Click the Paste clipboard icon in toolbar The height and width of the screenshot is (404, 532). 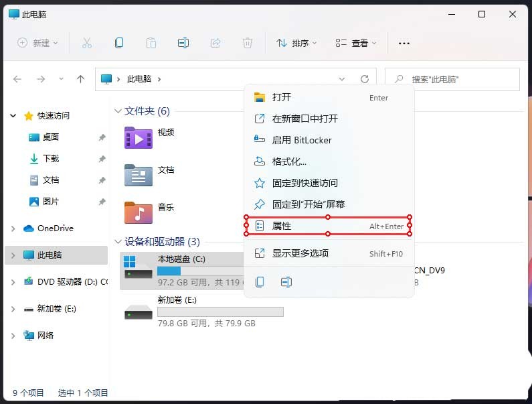(151, 43)
